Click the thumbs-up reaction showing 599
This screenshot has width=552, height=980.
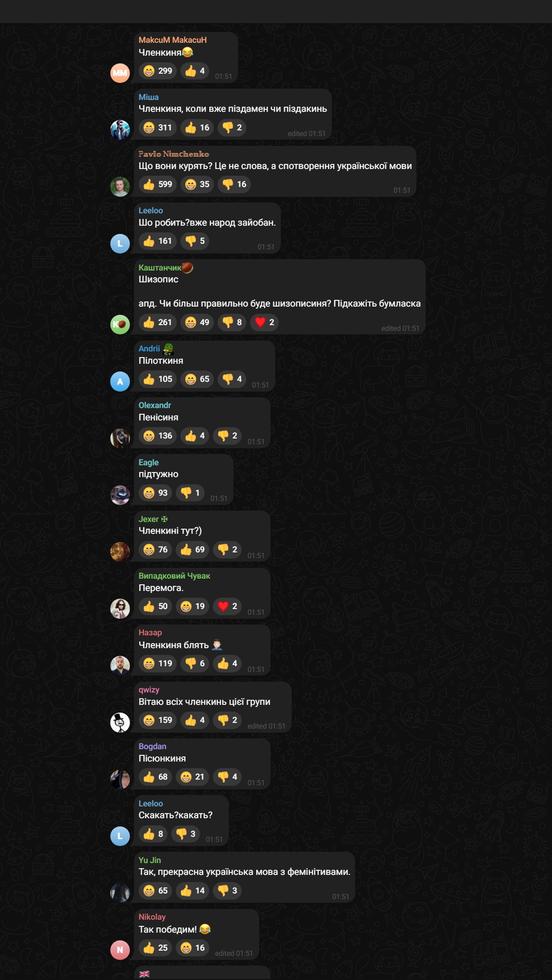158,184
